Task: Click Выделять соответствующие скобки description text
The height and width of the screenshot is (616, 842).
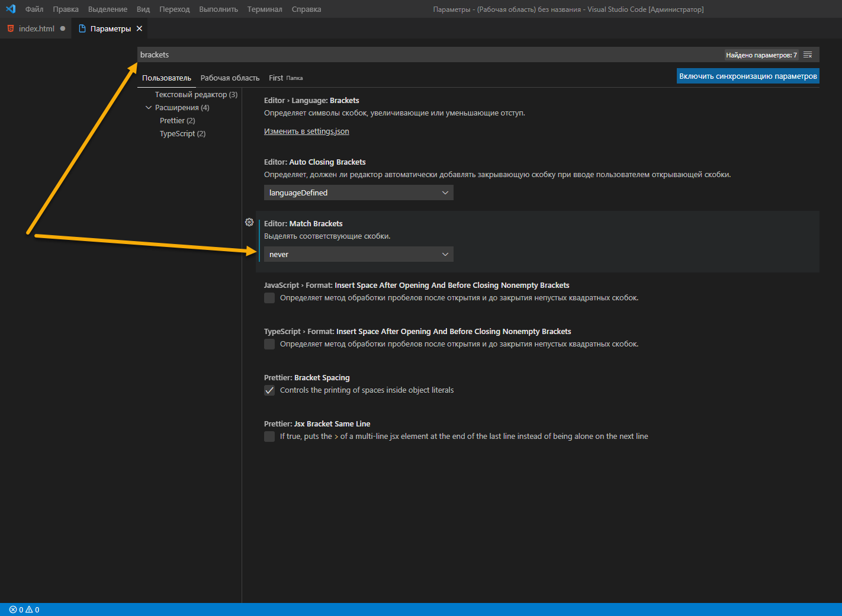Action: (327, 236)
